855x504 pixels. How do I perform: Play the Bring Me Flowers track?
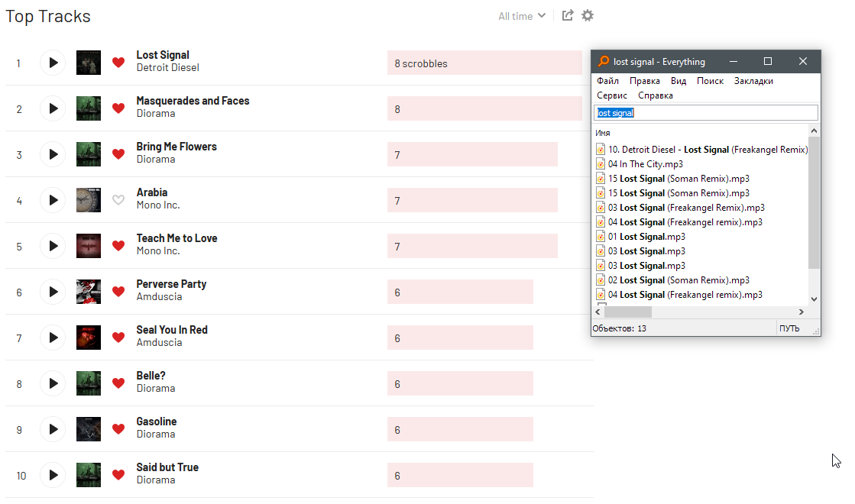[53, 154]
